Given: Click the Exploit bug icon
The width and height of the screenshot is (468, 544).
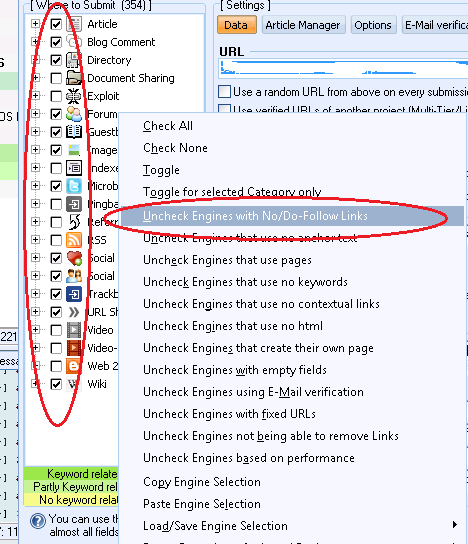Looking at the screenshot, I should [x=74, y=96].
